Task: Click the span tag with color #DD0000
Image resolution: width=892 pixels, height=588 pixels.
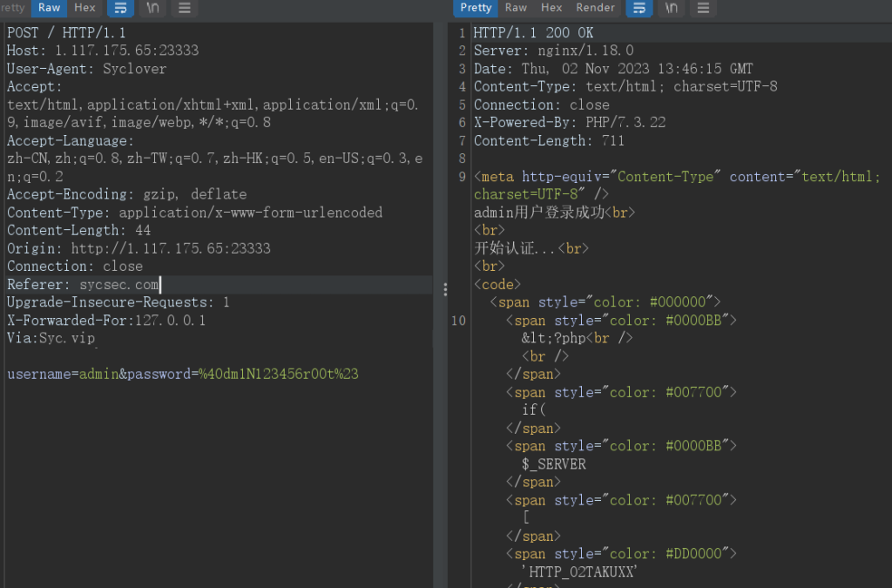Action: [x=622, y=554]
